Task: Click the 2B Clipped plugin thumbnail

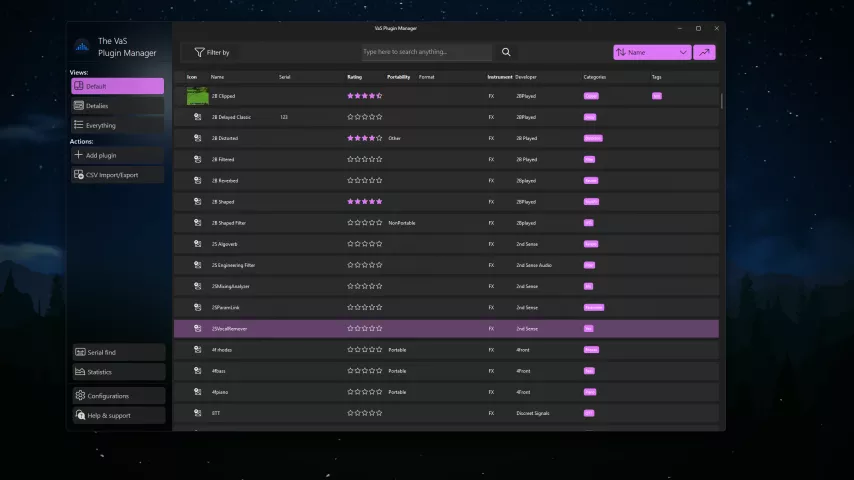Action: pyautogui.click(x=197, y=96)
